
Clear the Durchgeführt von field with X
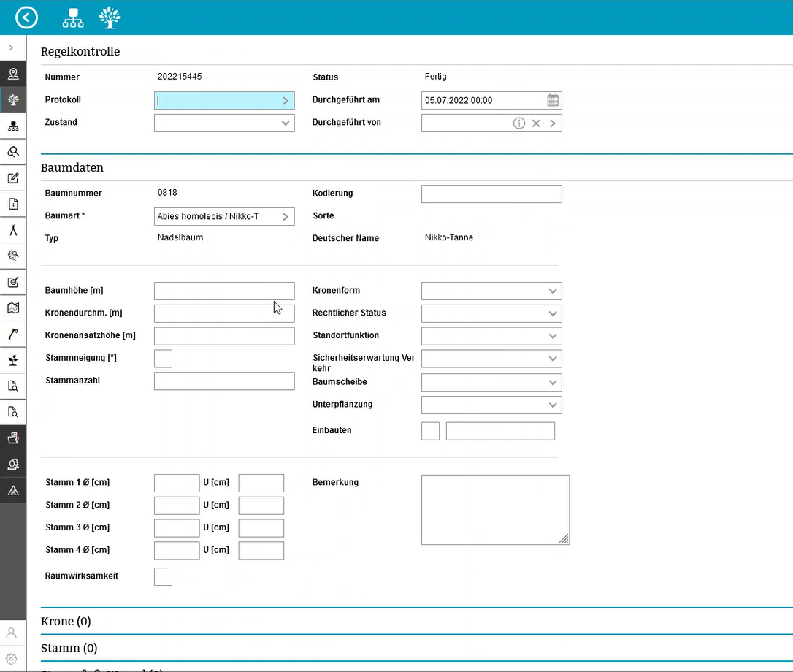(x=536, y=123)
